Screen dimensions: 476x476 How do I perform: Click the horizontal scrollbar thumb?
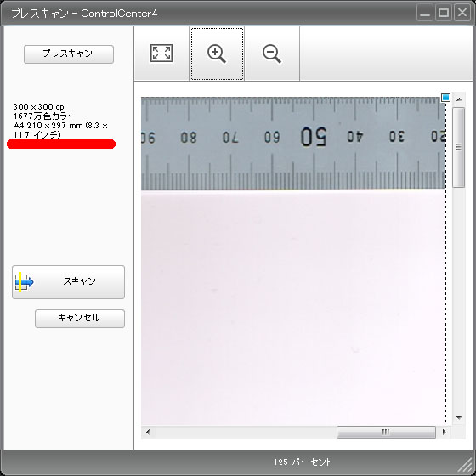click(386, 432)
